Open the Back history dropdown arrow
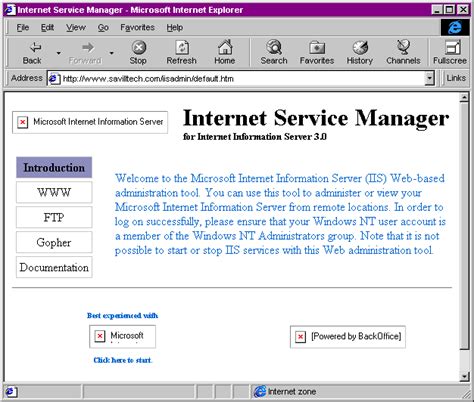Image resolution: width=474 pixels, height=402 pixels. click(x=59, y=53)
